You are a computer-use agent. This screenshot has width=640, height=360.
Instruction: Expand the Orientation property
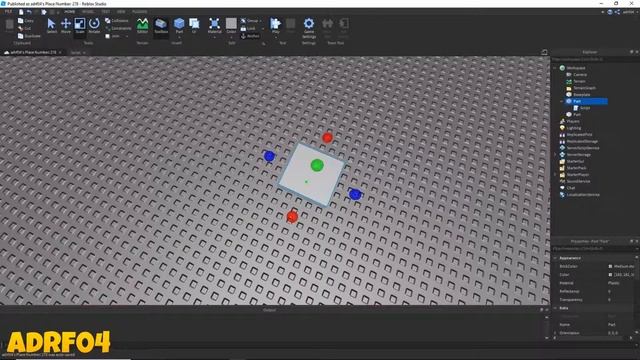[x=555, y=333]
